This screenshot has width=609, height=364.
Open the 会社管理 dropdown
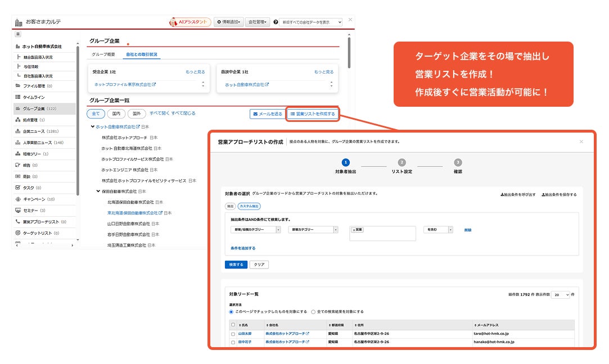[258, 22]
